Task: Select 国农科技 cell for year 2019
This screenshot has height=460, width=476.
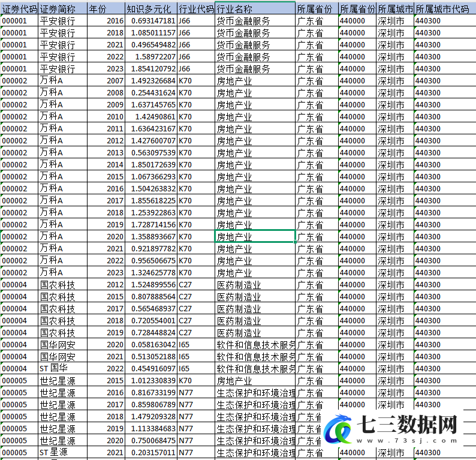Action: (x=63, y=333)
